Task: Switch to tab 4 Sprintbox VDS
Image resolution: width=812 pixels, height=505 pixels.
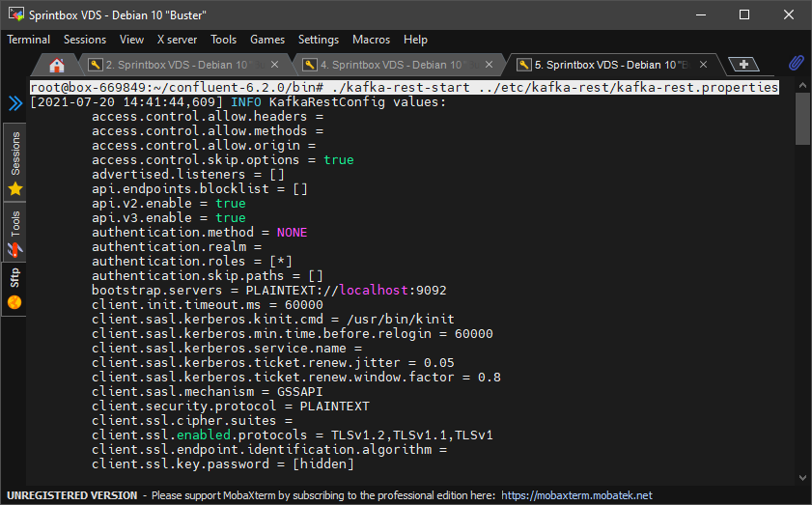Action: (x=398, y=66)
